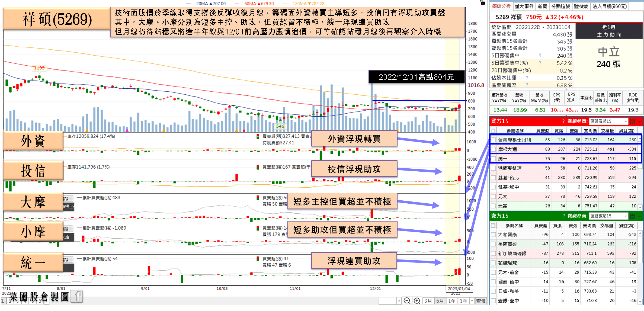The width and height of the screenshot is (644, 311).
Task: Click the scroll-down arrow of the 買方15 list
Action: [x=640, y=207]
